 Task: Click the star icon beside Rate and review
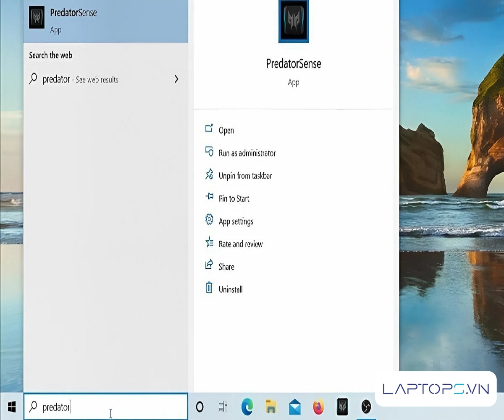[209, 242]
